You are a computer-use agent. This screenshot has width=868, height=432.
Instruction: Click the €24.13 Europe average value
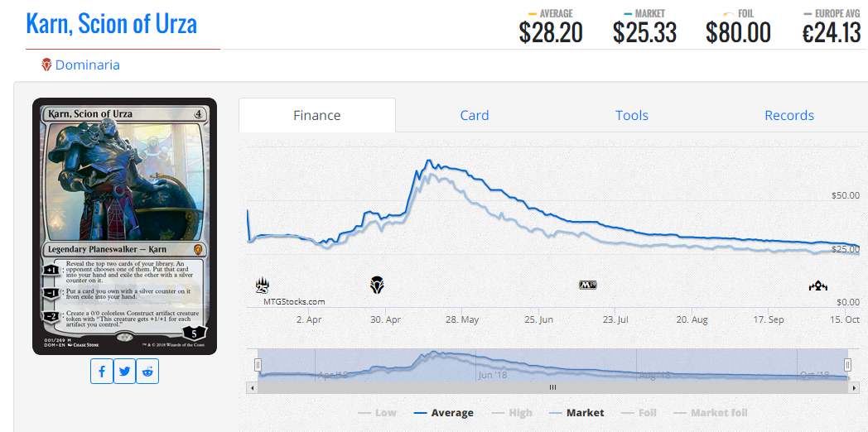[832, 32]
